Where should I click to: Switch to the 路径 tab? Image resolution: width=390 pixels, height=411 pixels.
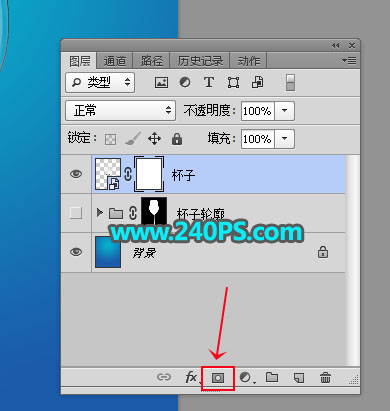151,61
